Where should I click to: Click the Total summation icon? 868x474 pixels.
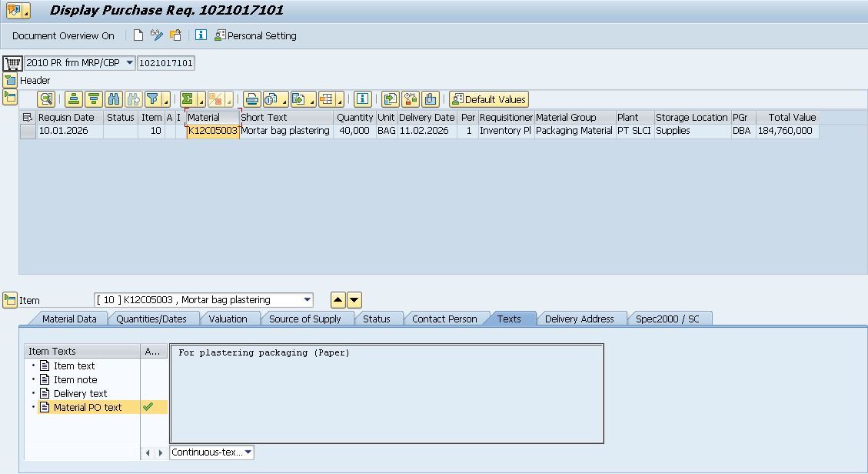pos(188,99)
